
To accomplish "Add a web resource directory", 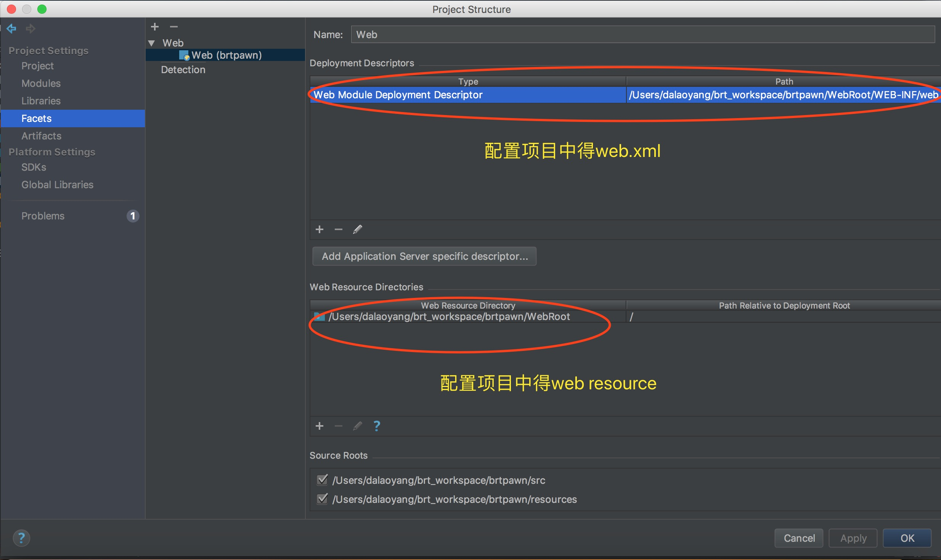I will (x=320, y=426).
